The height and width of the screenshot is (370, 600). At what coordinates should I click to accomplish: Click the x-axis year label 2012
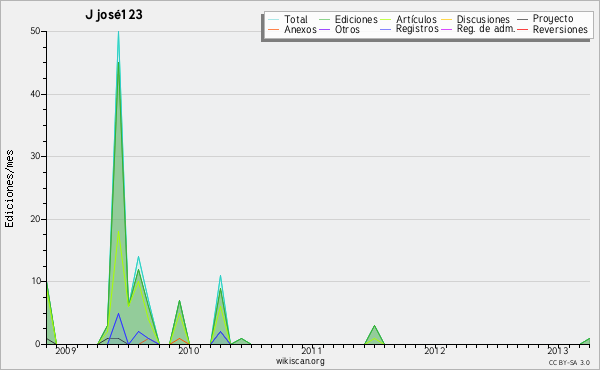point(435,350)
